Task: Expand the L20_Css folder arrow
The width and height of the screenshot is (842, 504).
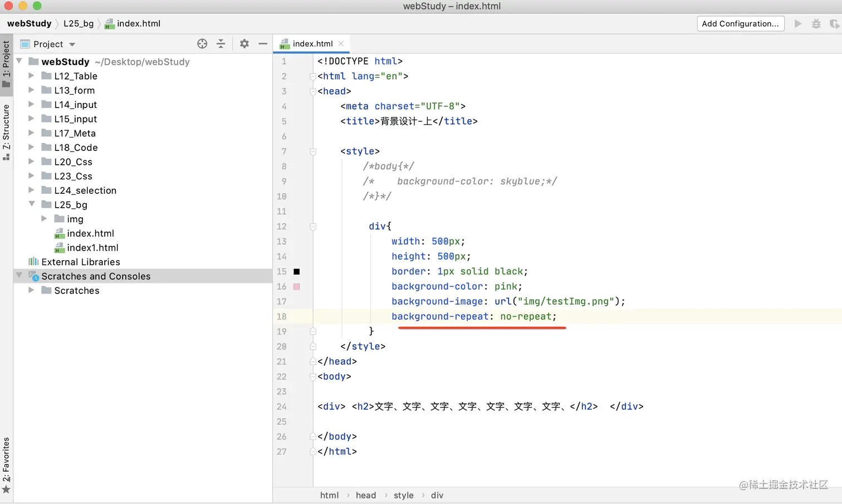Action: [x=31, y=162]
